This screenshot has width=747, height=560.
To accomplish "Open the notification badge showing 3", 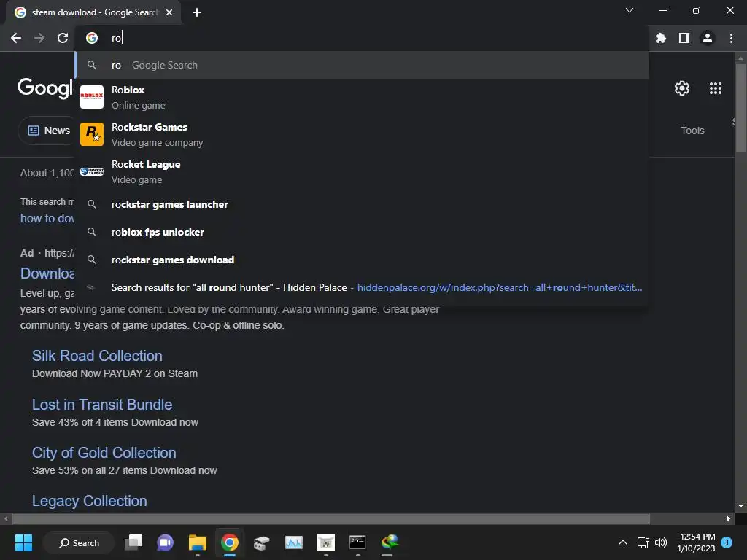I will coord(727,542).
